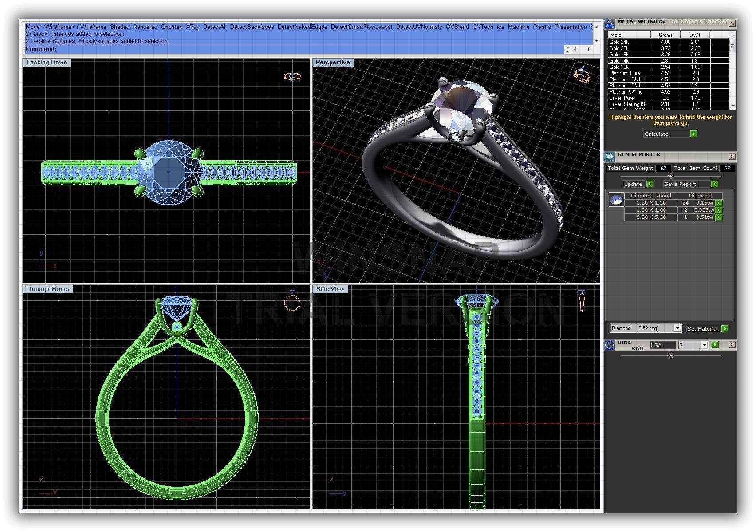Image resolution: width=756 pixels, height=532 pixels.
Task: Click the Perspective viewport orientation ring icon
Action: coord(582,74)
